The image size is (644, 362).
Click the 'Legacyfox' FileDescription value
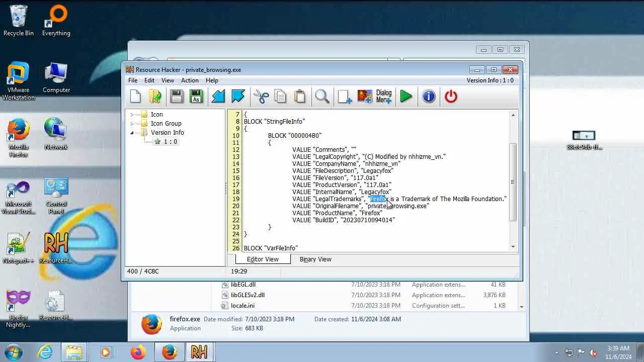click(376, 171)
